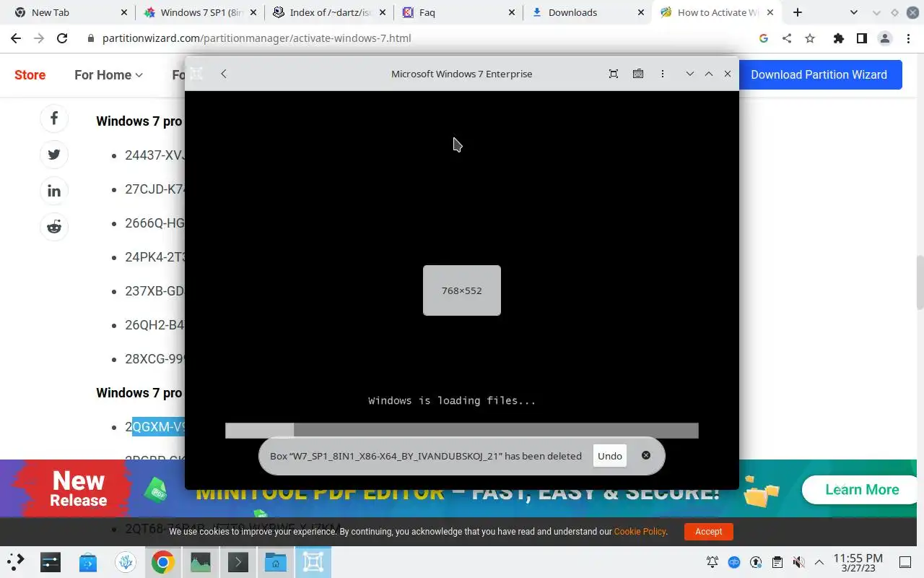Open the system monitor taskbar entry
The width and height of the screenshot is (924, 578).
point(201,561)
